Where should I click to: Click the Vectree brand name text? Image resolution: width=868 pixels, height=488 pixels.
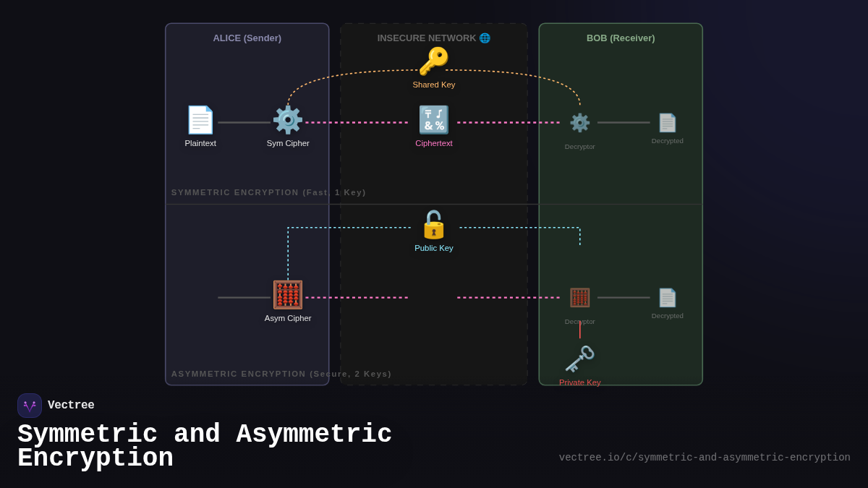71,405
